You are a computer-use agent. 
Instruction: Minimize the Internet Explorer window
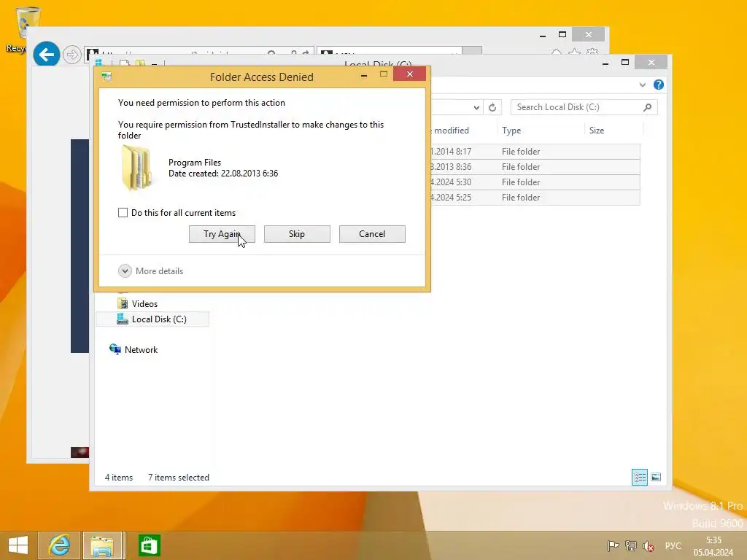click(x=543, y=36)
